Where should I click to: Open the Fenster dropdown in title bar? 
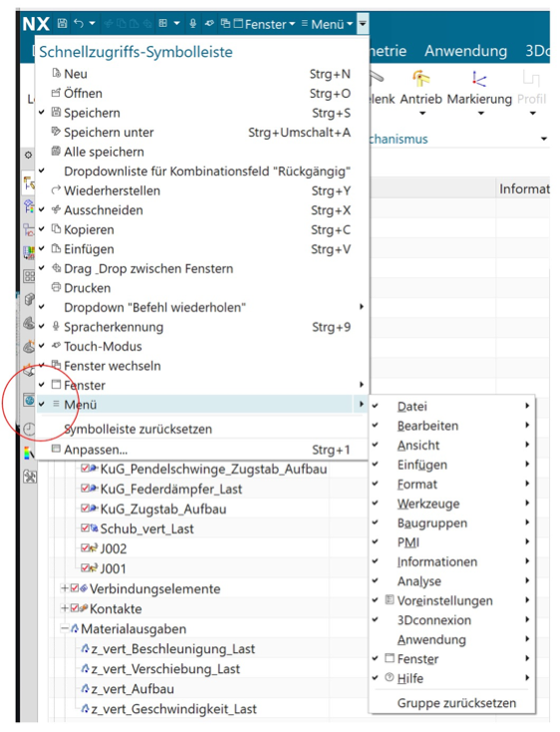264,24
